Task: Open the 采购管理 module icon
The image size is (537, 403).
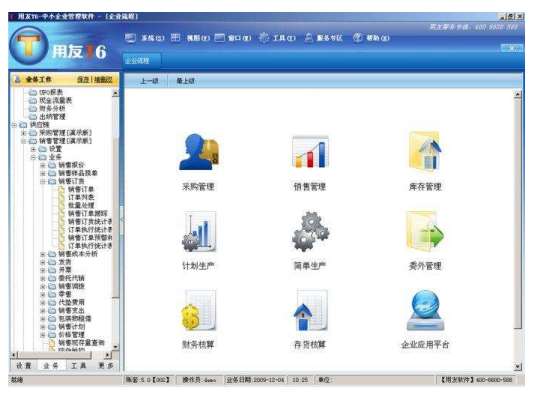Action: click(199, 151)
